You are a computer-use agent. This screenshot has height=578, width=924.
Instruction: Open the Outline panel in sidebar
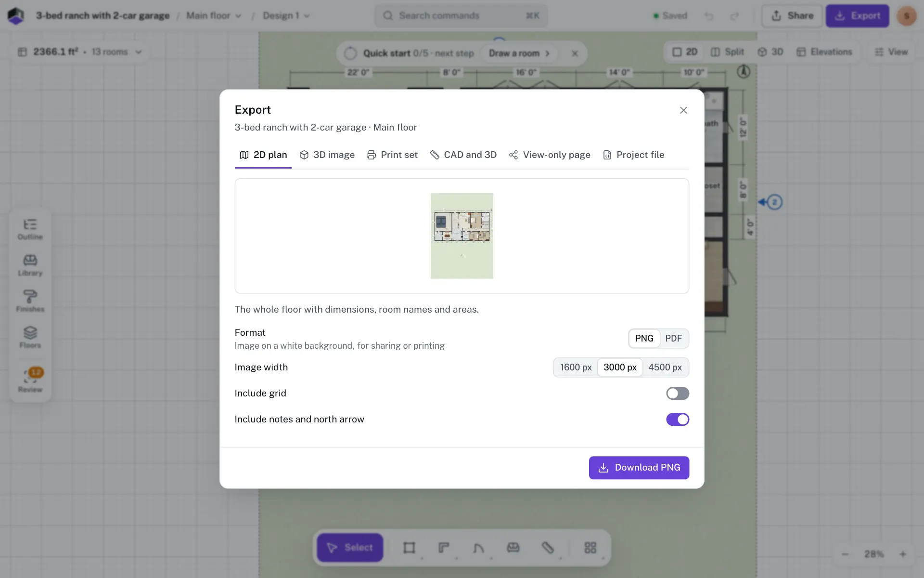pyautogui.click(x=30, y=229)
